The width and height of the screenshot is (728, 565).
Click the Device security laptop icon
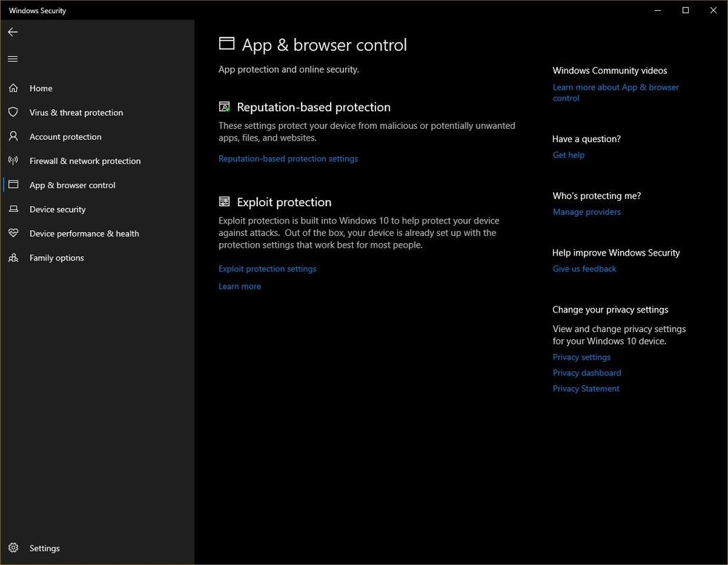(13, 209)
